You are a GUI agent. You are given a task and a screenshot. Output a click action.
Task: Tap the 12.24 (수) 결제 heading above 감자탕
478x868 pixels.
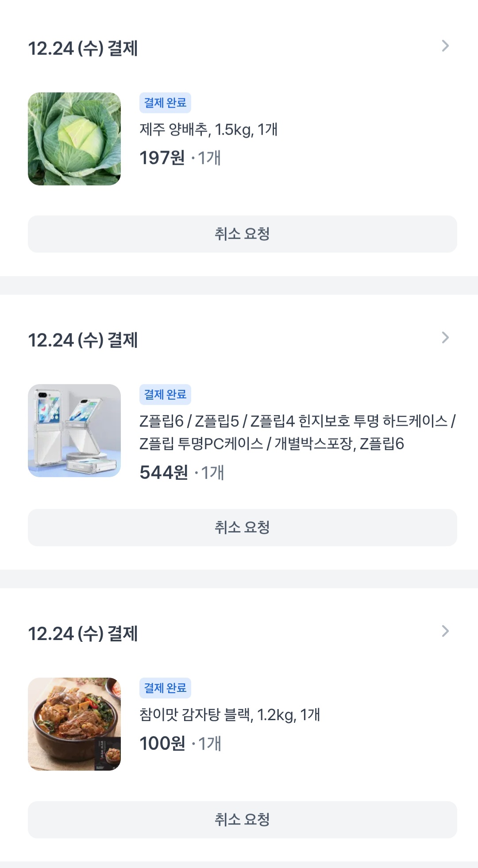[x=83, y=633]
